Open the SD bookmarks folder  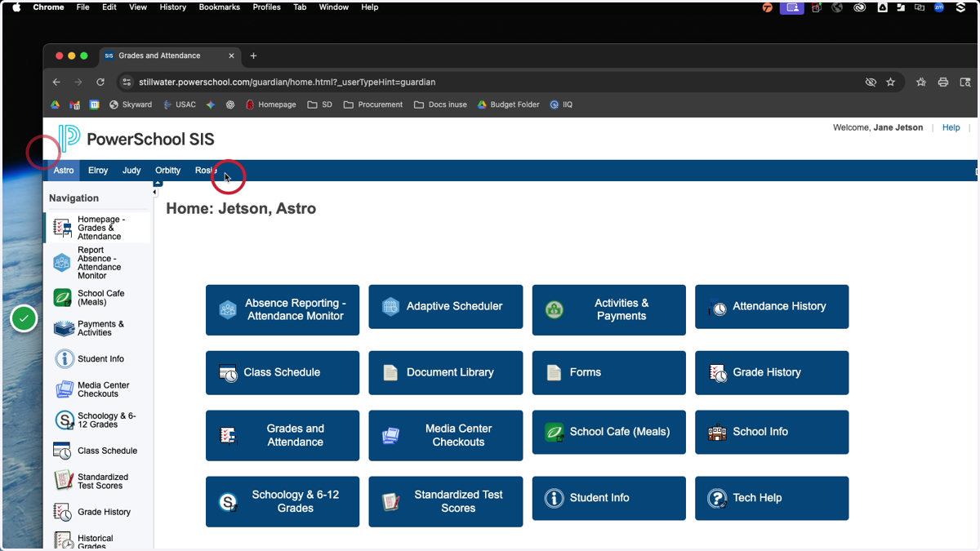click(320, 104)
